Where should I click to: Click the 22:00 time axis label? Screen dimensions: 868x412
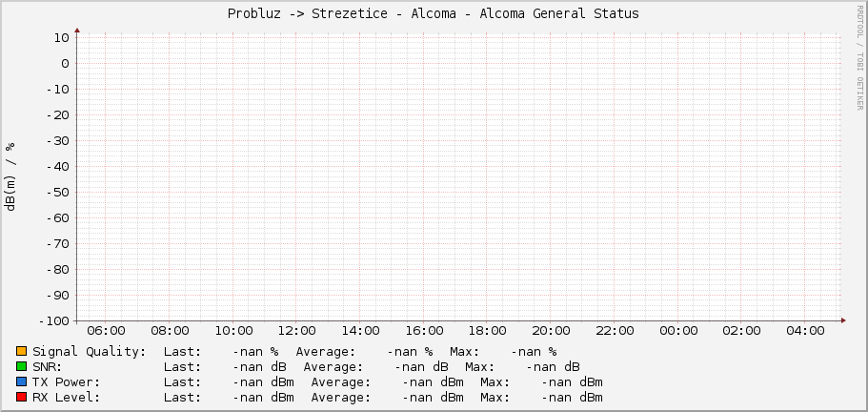[x=615, y=331]
